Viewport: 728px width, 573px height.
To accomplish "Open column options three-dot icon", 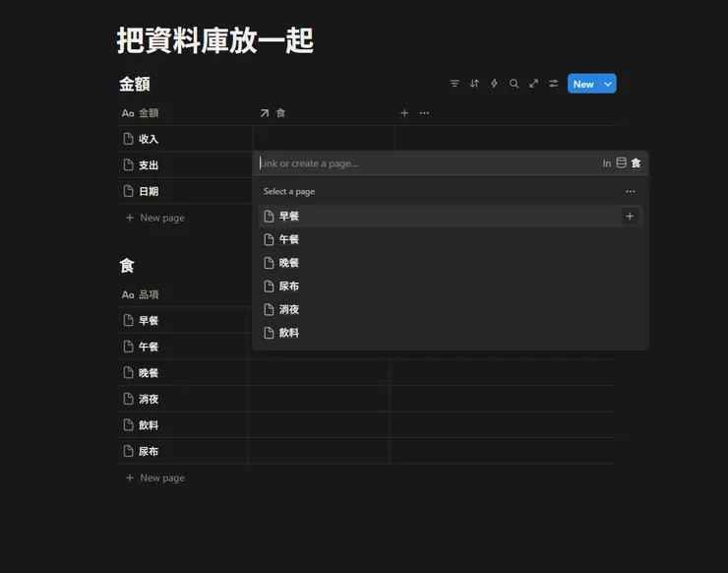I will click(x=424, y=113).
